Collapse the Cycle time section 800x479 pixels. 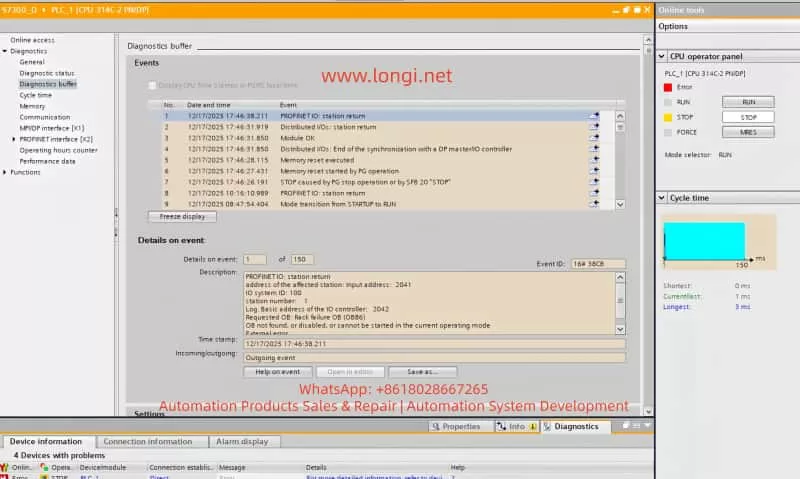tap(662, 197)
